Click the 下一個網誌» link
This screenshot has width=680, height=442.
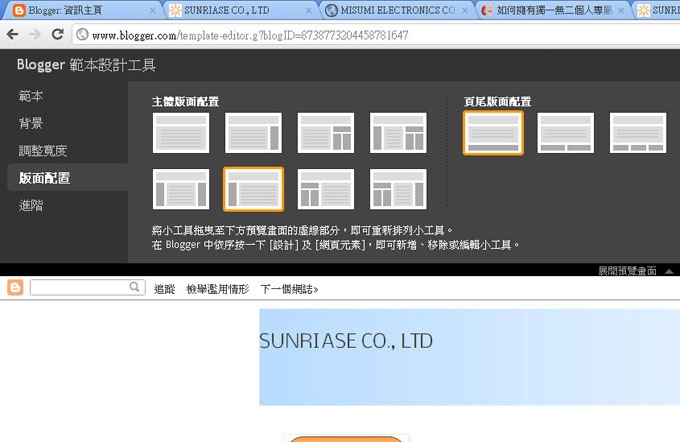(x=289, y=289)
